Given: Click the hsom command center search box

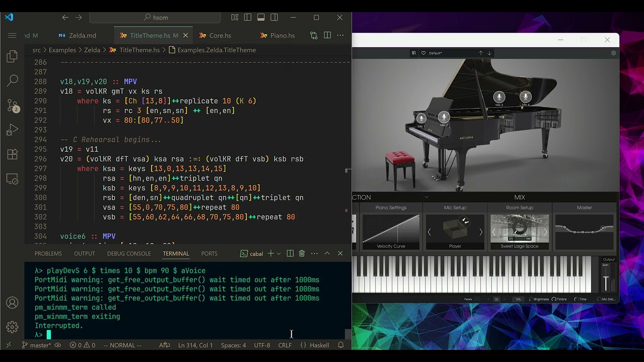Looking at the screenshot, I should click(x=155, y=17).
